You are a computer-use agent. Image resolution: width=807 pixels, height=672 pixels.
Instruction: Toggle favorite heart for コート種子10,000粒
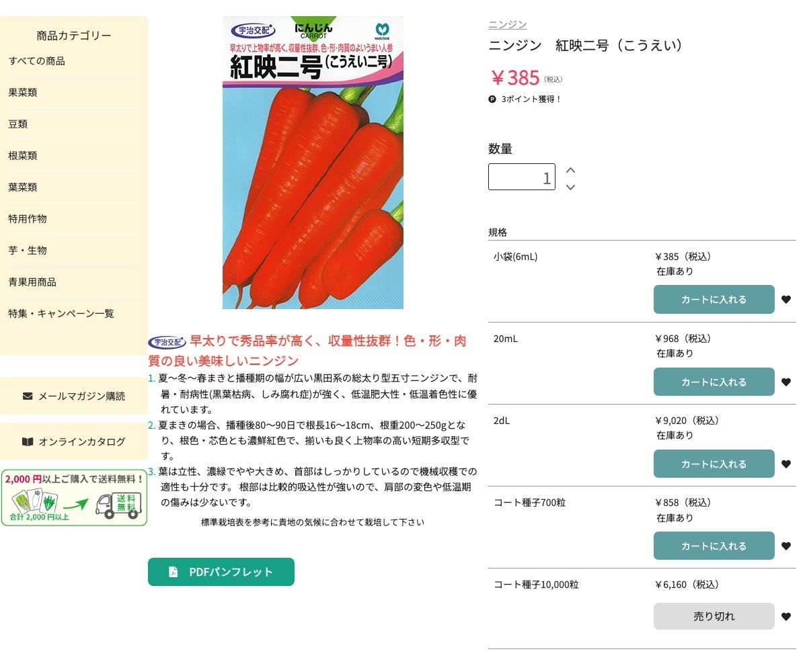(785, 617)
